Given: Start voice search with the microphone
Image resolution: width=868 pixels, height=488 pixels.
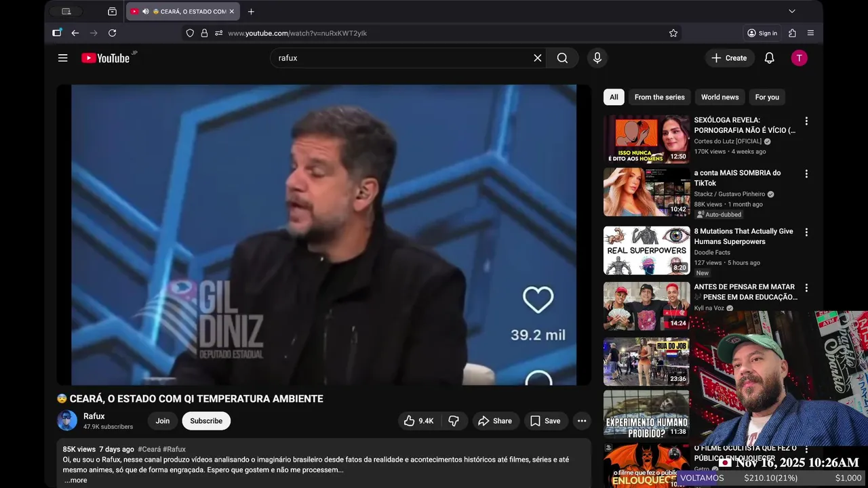Looking at the screenshot, I should pos(597,58).
